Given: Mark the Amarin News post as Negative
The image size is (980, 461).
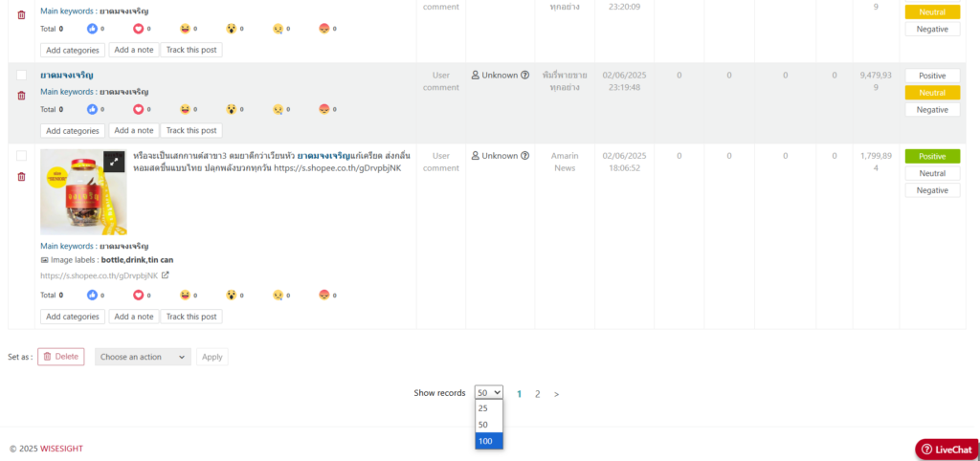Looking at the screenshot, I should (932, 190).
